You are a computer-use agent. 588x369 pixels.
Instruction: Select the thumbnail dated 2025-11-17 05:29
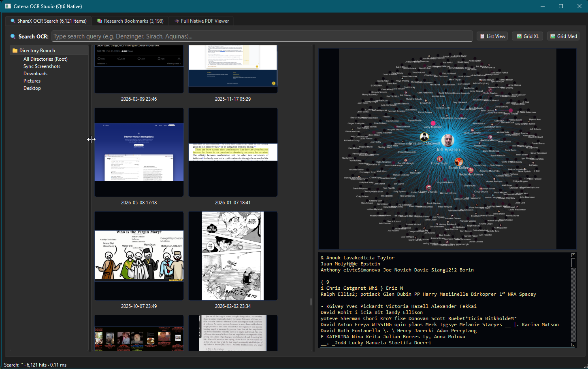pyautogui.click(x=233, y=69)
